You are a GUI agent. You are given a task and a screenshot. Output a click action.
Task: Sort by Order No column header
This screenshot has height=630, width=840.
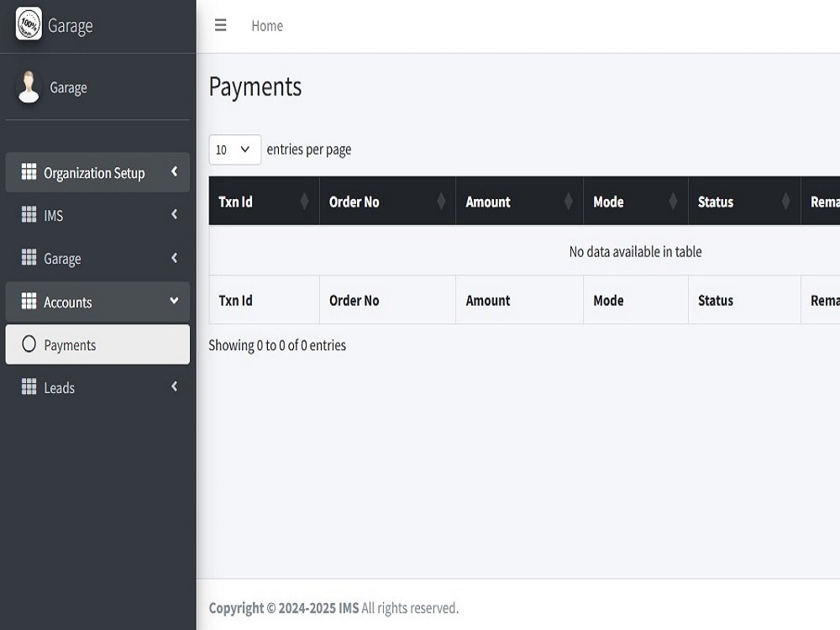[388, 201]
